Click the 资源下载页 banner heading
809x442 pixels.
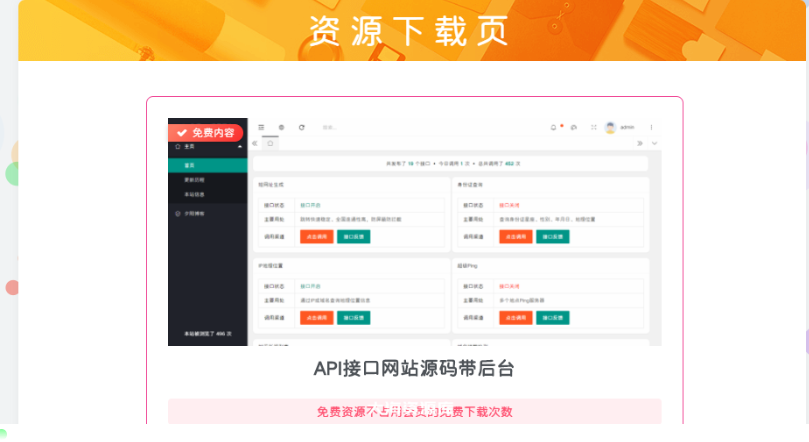(409, 31)
